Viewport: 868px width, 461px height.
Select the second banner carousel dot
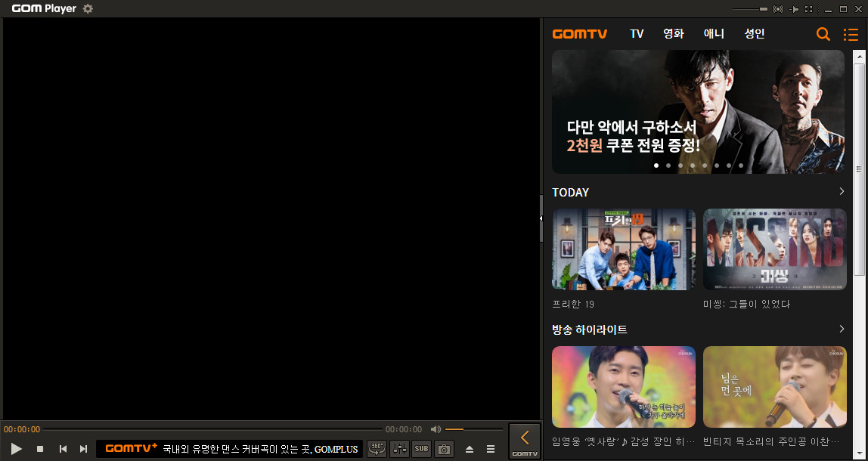point(668,166)
